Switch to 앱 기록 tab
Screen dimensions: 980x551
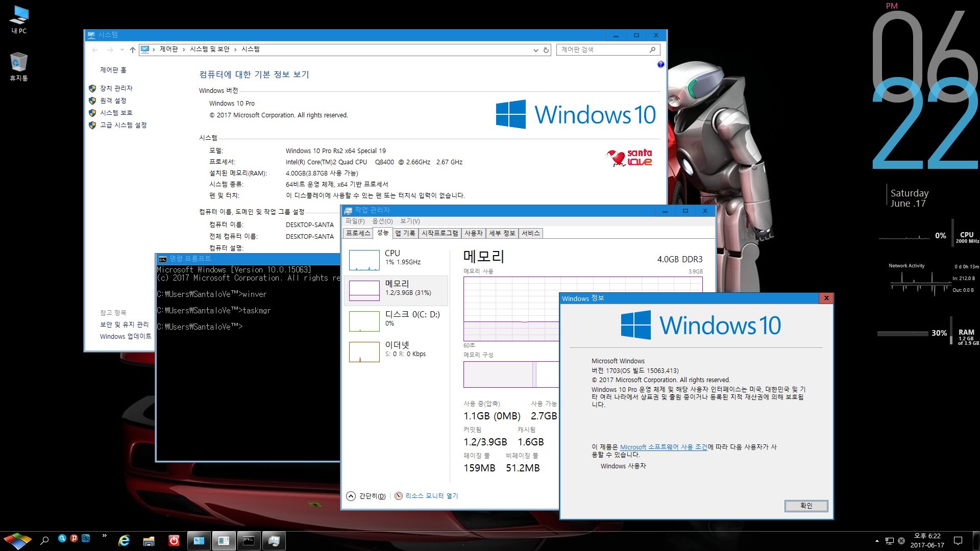point(405,233)
